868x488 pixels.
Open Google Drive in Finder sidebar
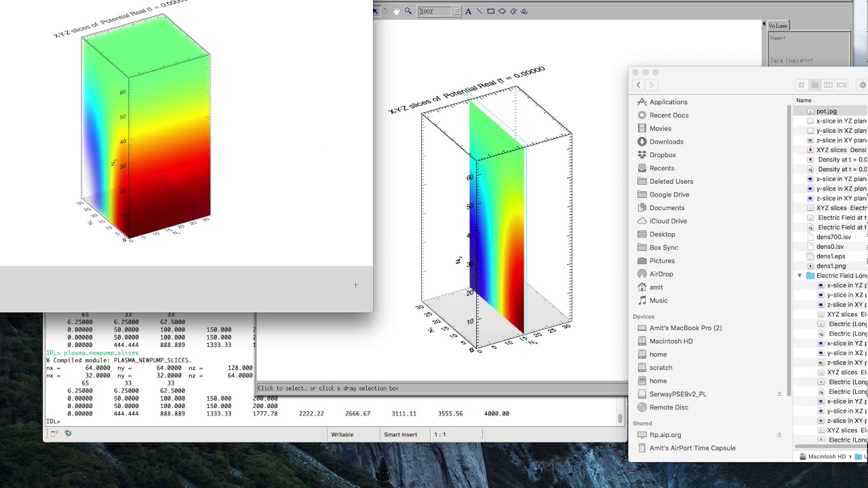669,195
